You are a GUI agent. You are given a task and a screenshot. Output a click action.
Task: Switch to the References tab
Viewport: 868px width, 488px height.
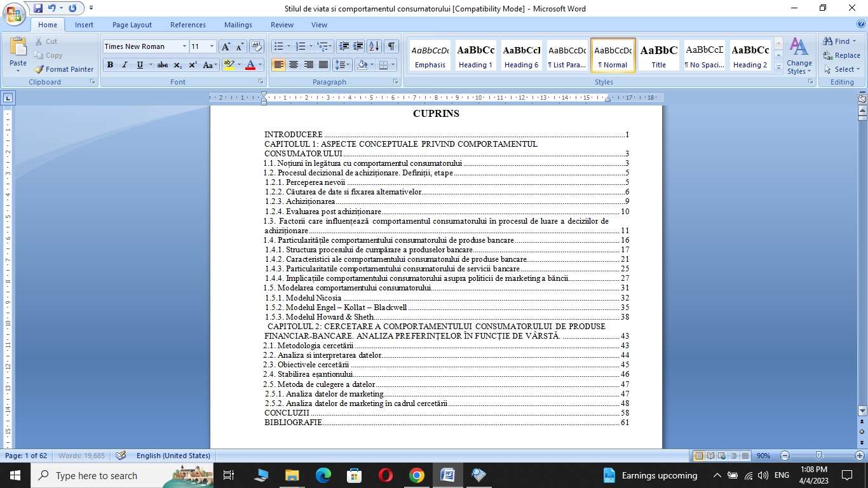187,25
